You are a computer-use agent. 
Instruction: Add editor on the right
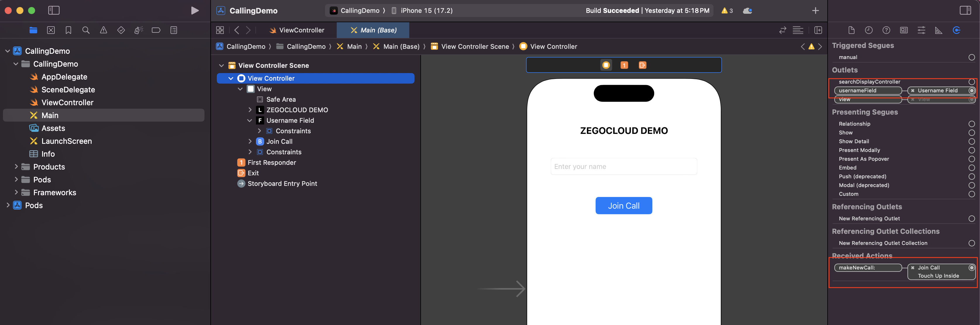818,30
